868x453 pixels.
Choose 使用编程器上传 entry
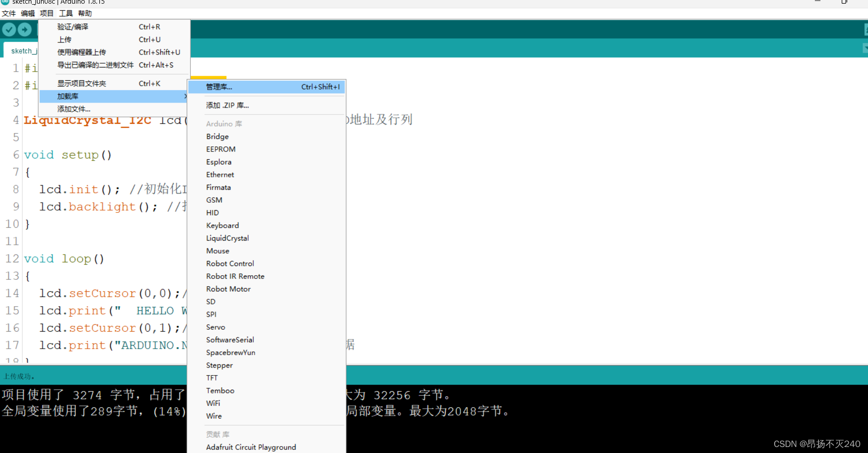pos(114,52)
